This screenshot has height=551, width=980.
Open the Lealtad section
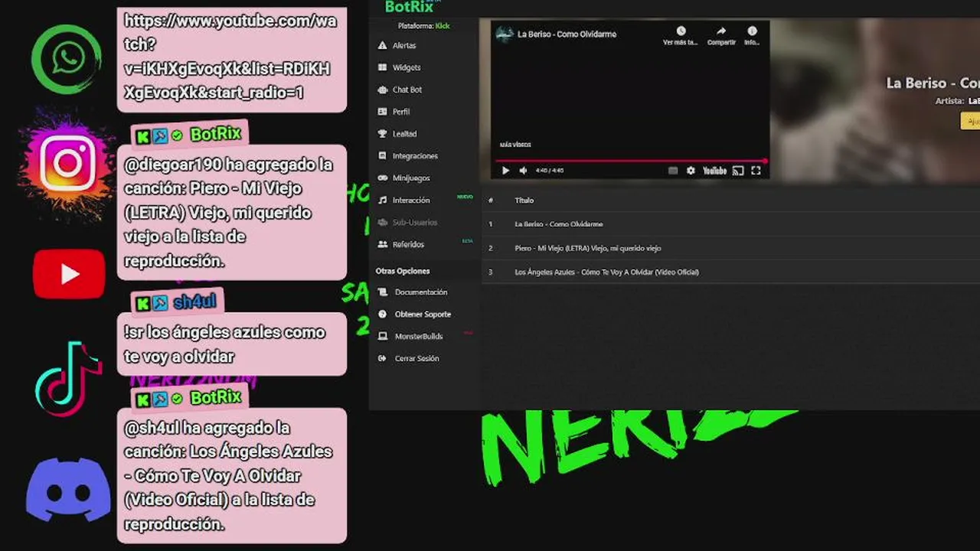[x=404, y=134]
